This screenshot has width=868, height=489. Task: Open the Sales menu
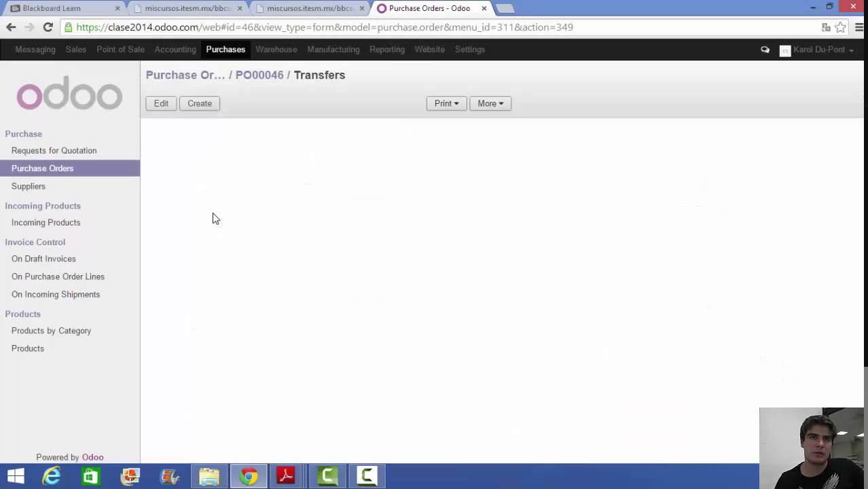[x=75, y=50]
